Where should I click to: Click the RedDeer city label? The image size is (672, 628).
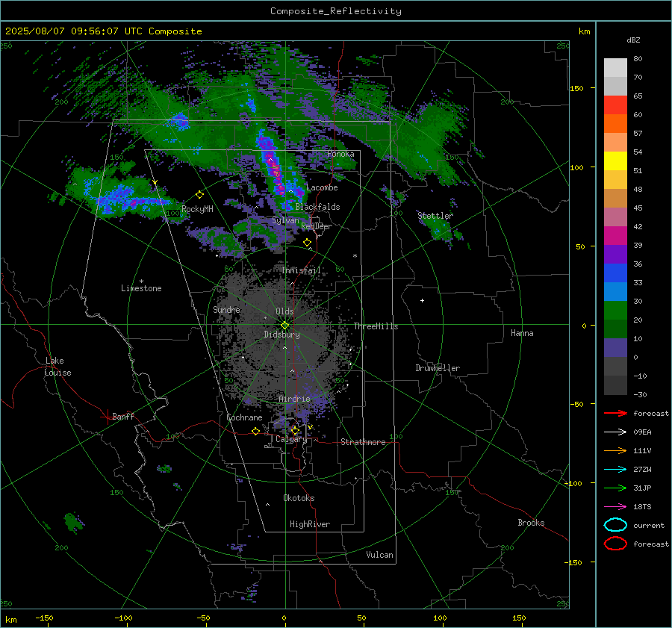(317, 226)
